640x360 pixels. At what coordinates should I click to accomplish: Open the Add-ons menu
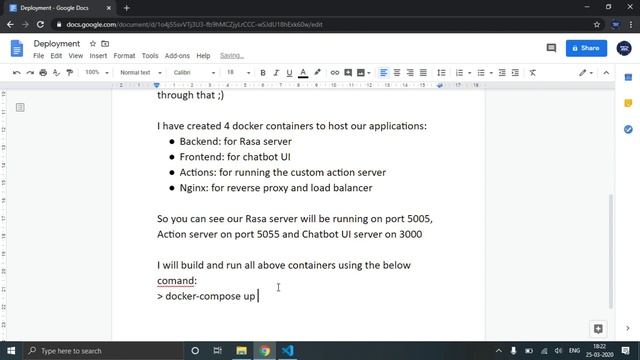pos(177,56)
